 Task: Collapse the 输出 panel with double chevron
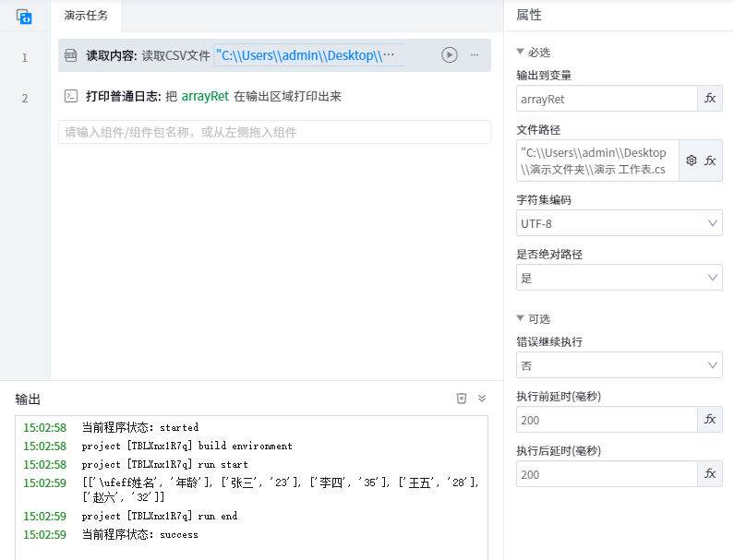pos(482,399)
